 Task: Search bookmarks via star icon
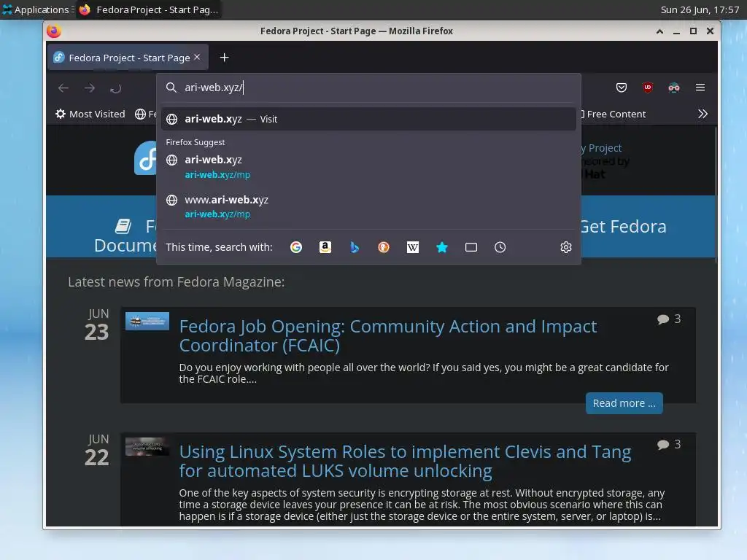442,247
